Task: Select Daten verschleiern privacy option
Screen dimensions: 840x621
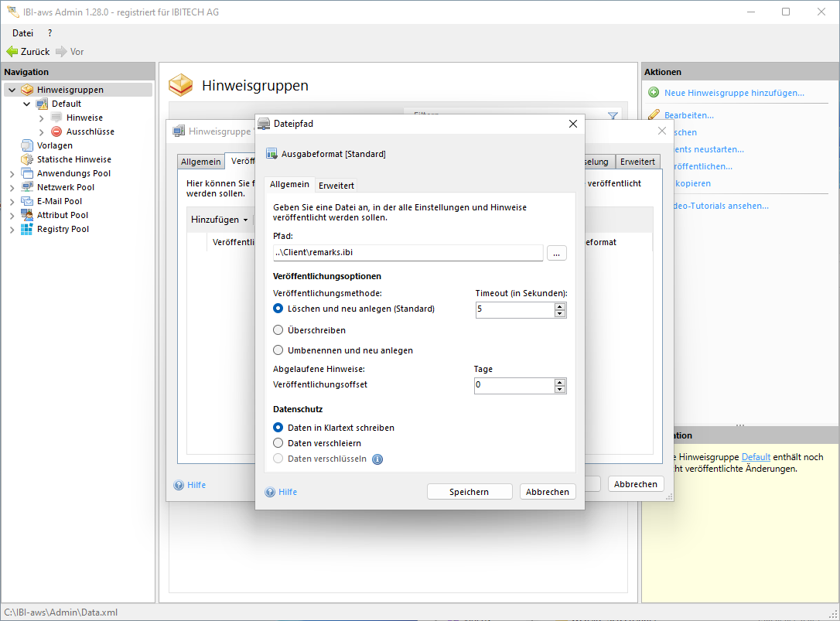Action: 278,443
